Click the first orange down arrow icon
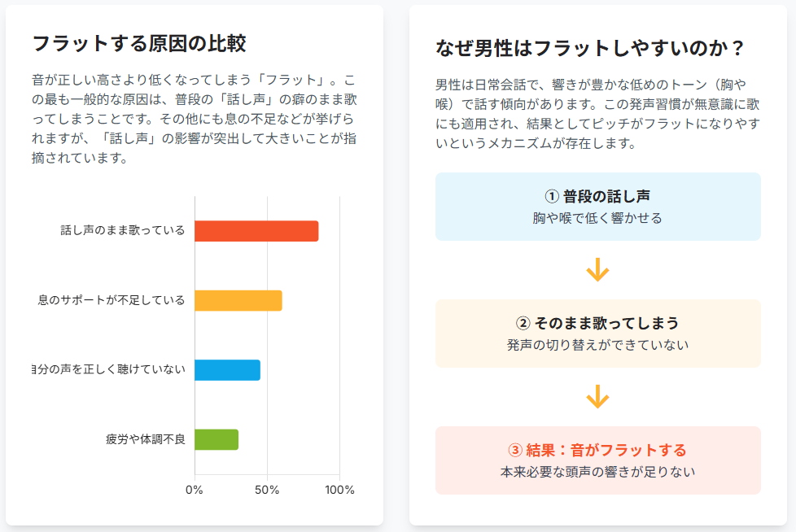Viewport: 796px width, 532px height. click(x=597, y=270)
